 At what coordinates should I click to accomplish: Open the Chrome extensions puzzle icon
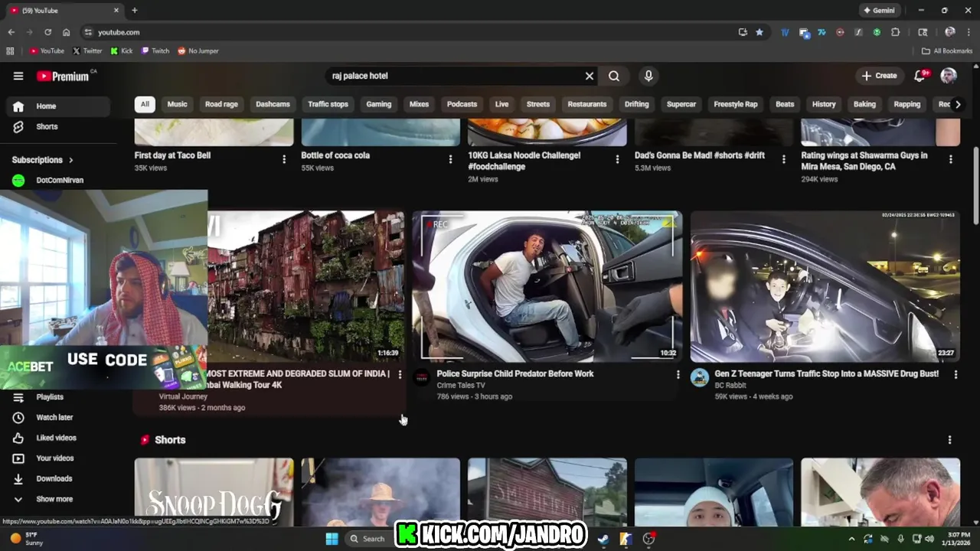[895, 32]
